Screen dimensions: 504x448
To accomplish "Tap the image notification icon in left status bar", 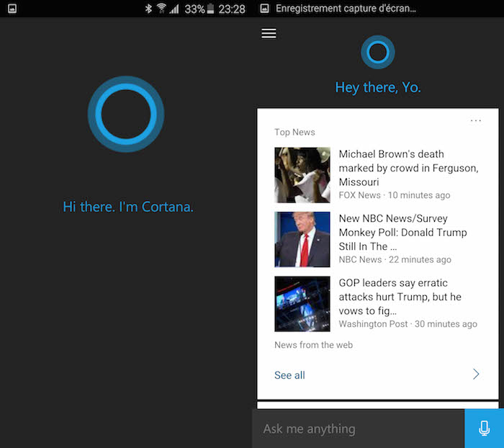I will click(x=12, y=9).
